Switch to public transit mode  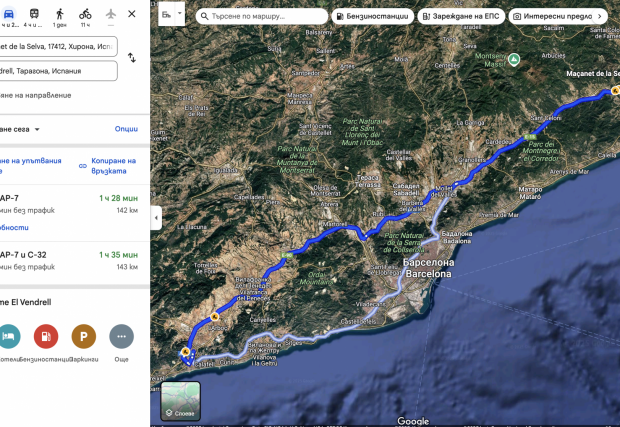[x=34, y=14]
